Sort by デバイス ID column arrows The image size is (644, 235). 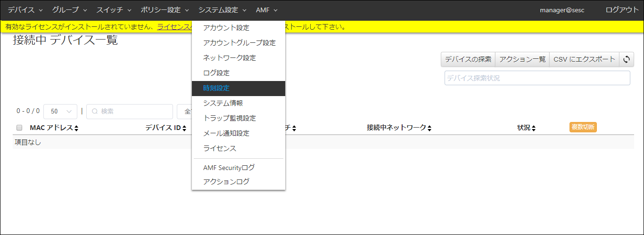(184, 128)
